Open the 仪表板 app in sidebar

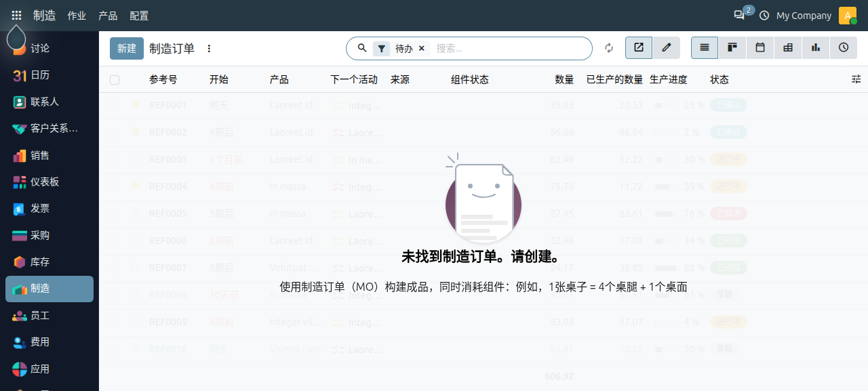[50, 182]
